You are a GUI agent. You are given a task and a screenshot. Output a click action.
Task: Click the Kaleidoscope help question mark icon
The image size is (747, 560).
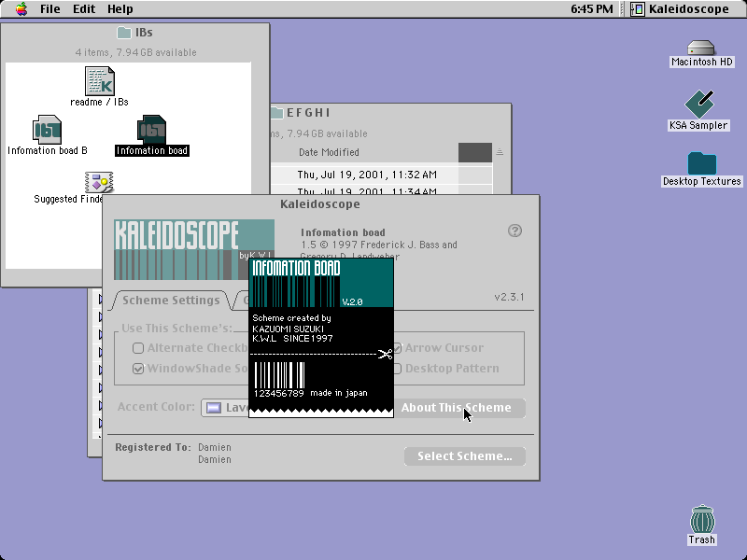pyautogui.click(x=514, y=231)
